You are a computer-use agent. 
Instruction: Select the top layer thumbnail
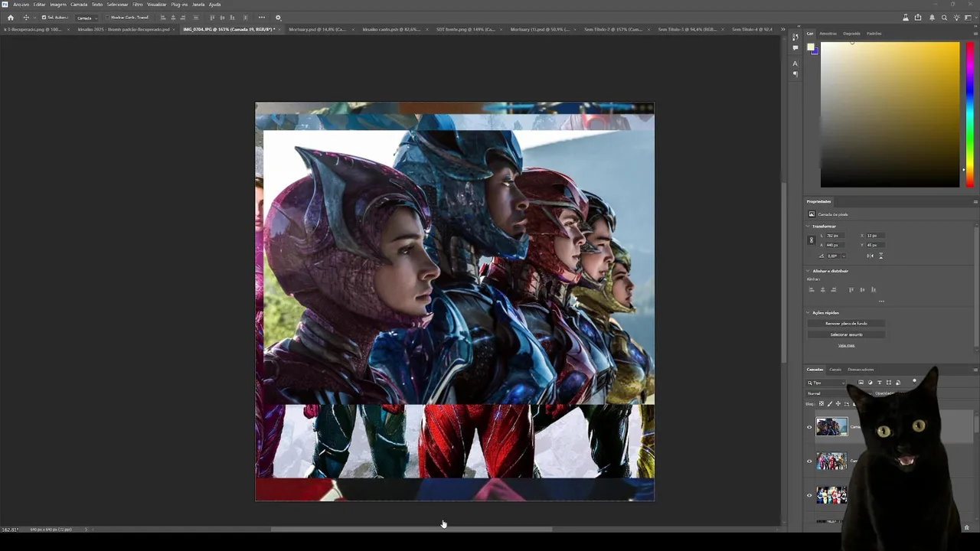tap(831, 426)
